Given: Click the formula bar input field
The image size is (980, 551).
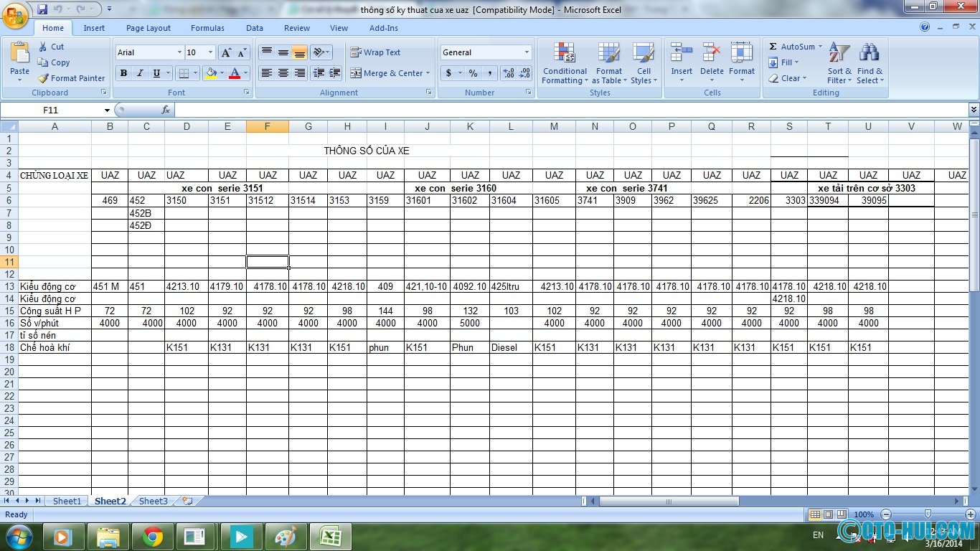Looking at the screenshot, I should (571, 110).
